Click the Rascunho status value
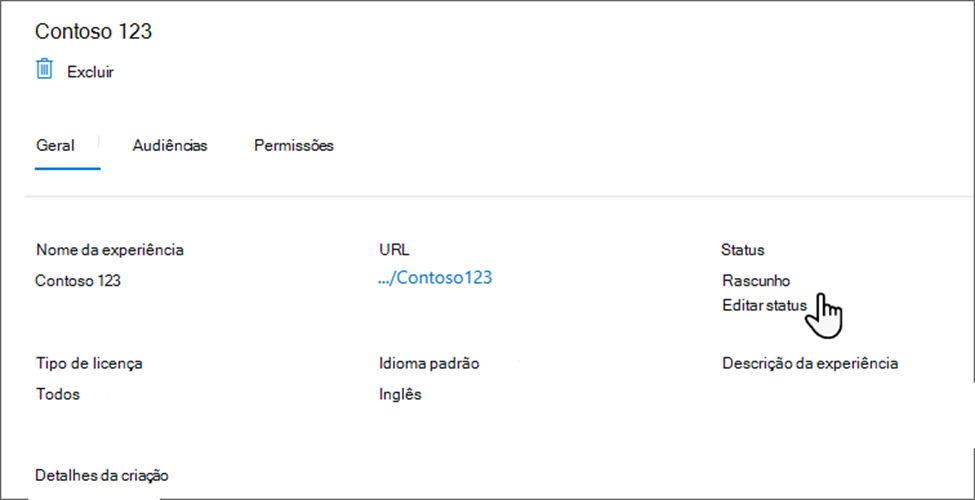This screenshot has width=975, height=500. coord(756,281)
